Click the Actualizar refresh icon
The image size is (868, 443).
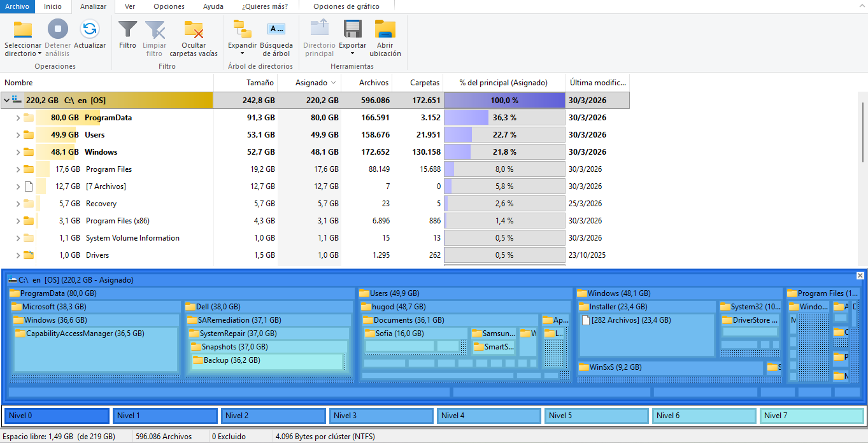click(x=90, y=29)
